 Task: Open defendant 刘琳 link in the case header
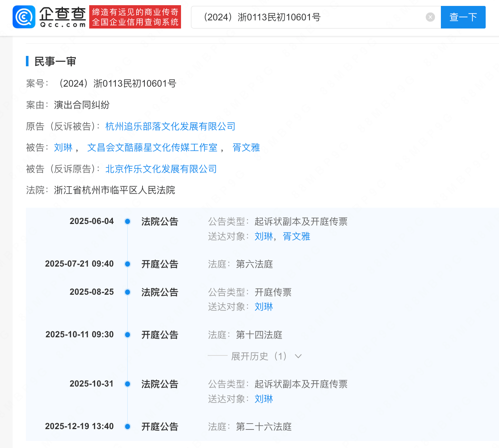tap(63, 148)
